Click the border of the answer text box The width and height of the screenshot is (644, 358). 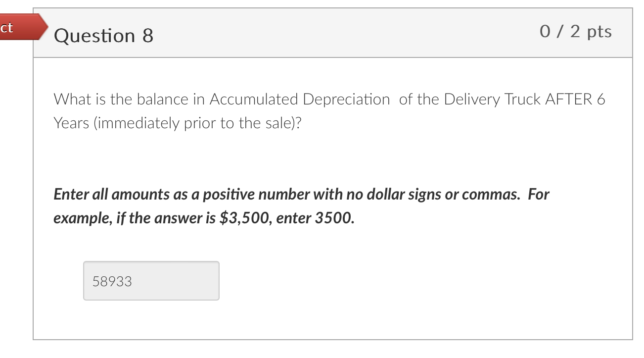coord(151,262)
